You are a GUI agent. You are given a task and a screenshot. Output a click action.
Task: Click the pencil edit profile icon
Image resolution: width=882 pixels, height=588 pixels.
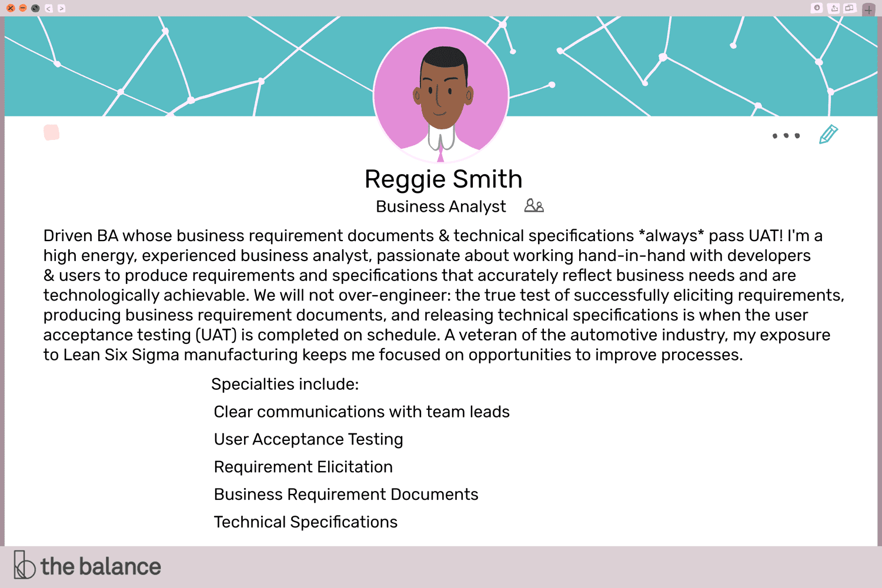[828, 135]
